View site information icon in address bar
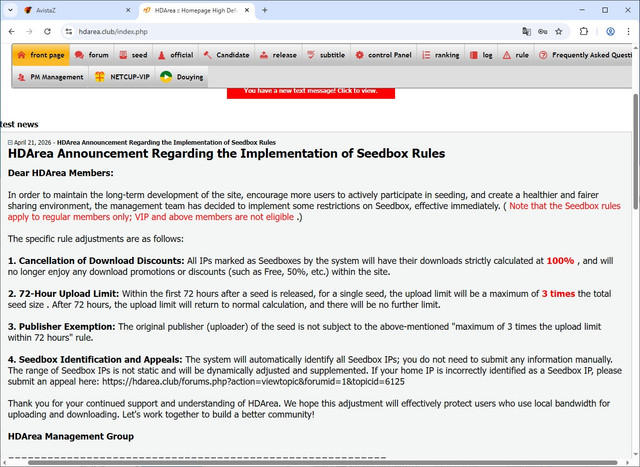 [69, 31]
